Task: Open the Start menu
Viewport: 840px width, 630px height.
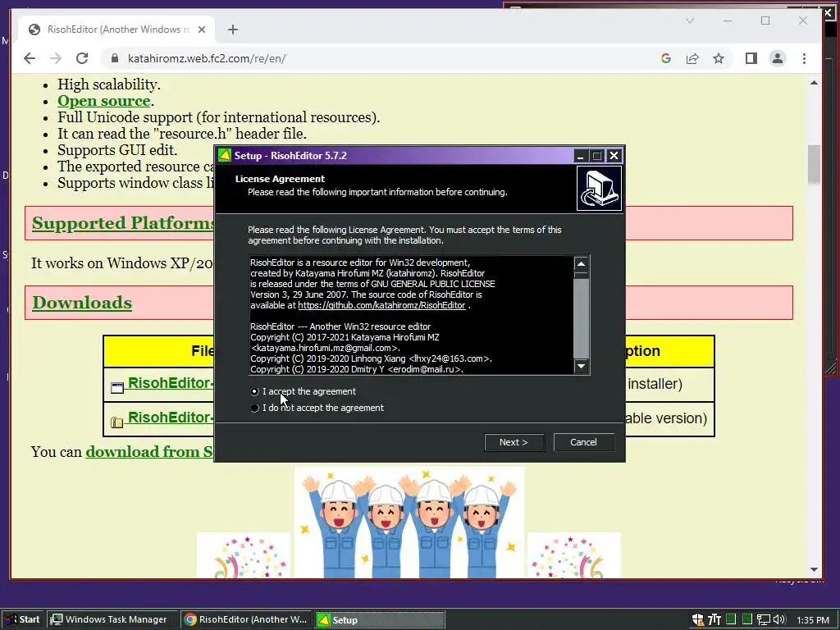Action: tap(22, 619)
